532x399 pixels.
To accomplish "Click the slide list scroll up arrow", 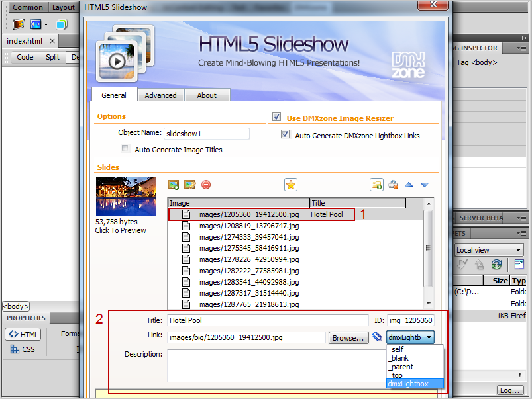I will (429, 203).
